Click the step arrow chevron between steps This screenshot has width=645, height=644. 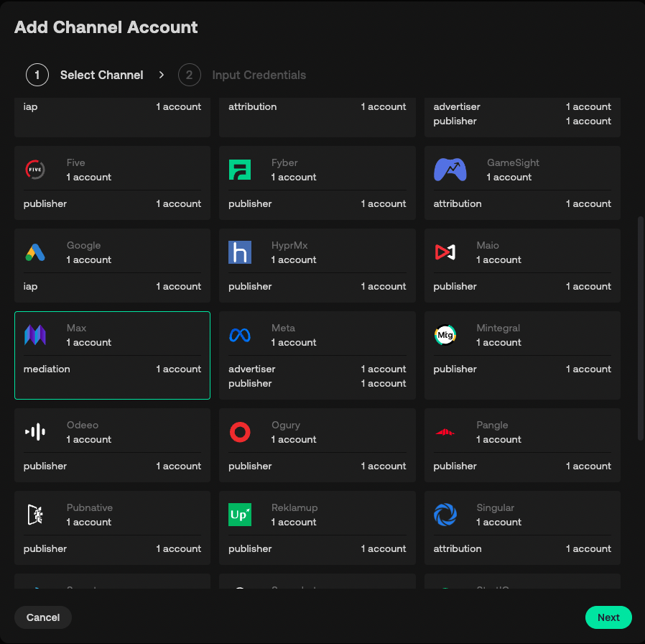[x=161, y=75]
